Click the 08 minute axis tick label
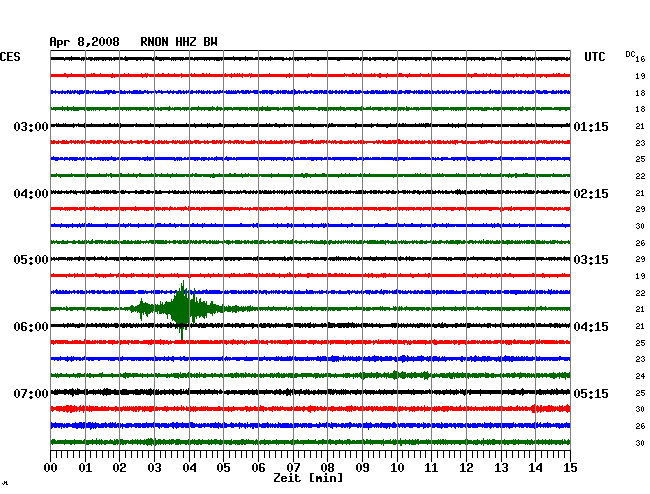This screenshot has width=650, height=494. [x=327, y=467]
